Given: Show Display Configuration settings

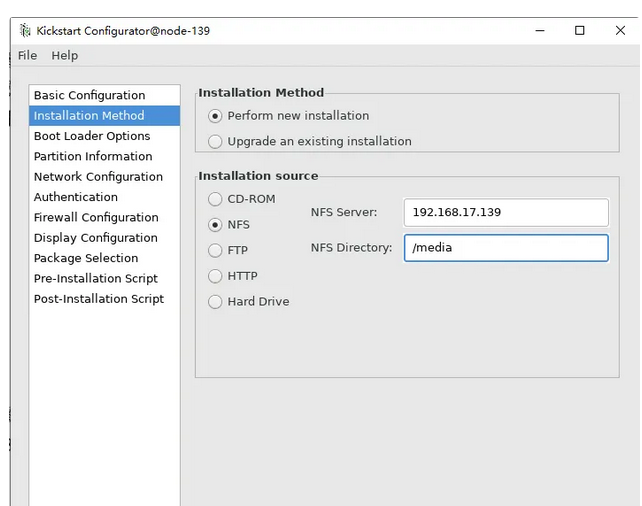Looking at the screenshot, I should pyautogui.click(x=95, y=238).
